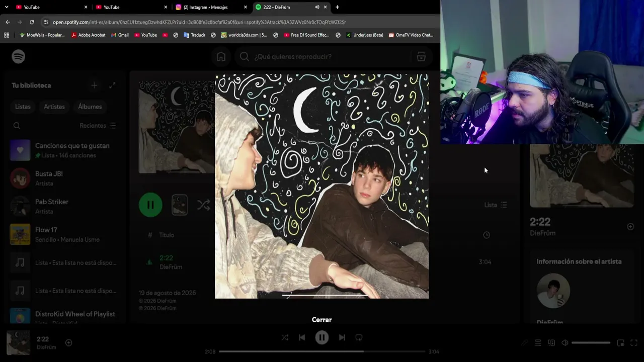The width and height of the screenshot is (644, 362).
Task: Go to Spotify home via house icon
Action: pos(221,57)
